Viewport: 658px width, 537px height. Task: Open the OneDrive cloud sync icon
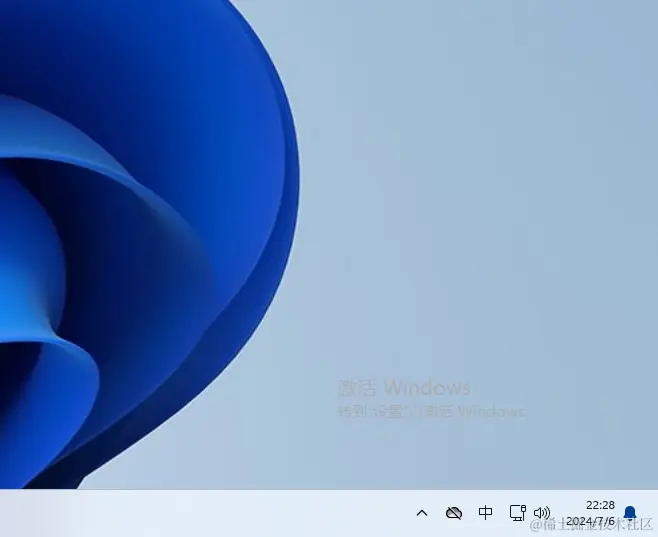(x=454, y=513)
